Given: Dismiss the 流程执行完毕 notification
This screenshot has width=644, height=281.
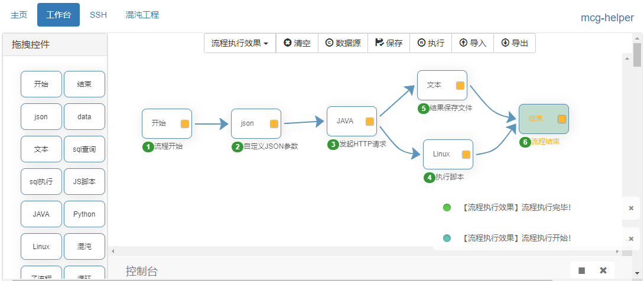Looking at the screenshot, I should coord(631,208).
